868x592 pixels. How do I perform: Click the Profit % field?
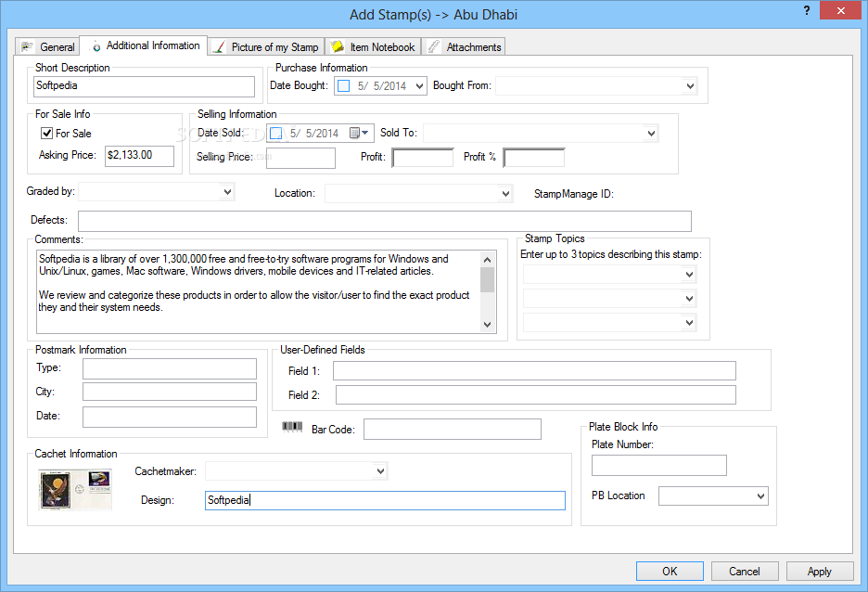tap(533, 158)
